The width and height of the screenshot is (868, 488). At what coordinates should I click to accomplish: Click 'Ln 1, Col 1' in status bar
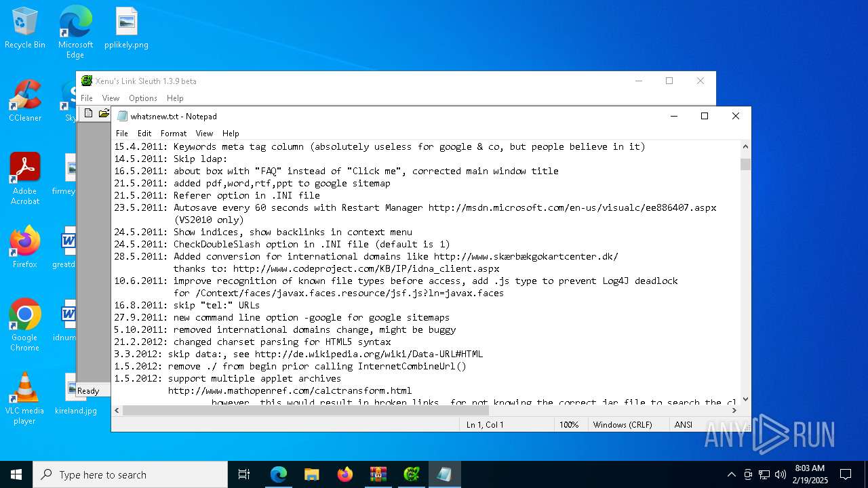tap(485, 424)
